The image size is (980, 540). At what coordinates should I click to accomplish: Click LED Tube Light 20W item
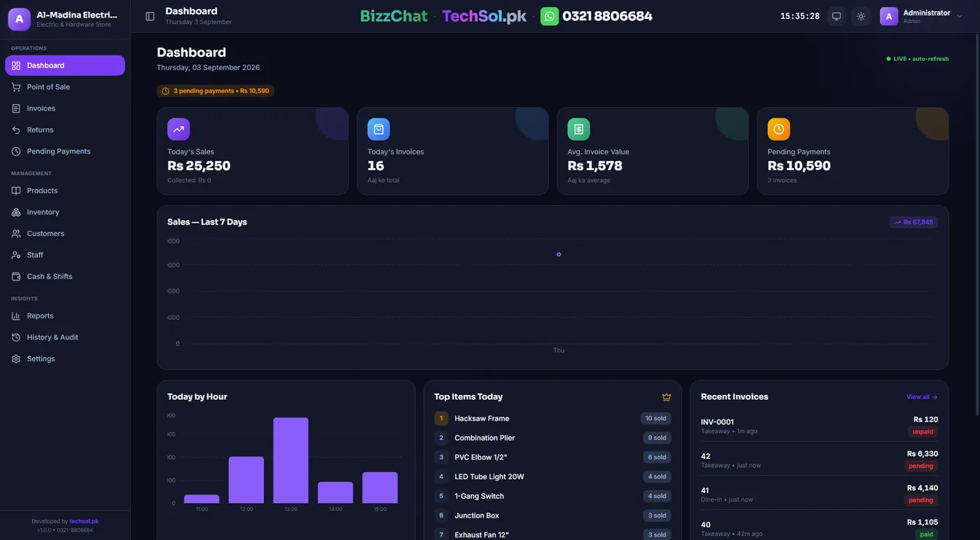552,477
